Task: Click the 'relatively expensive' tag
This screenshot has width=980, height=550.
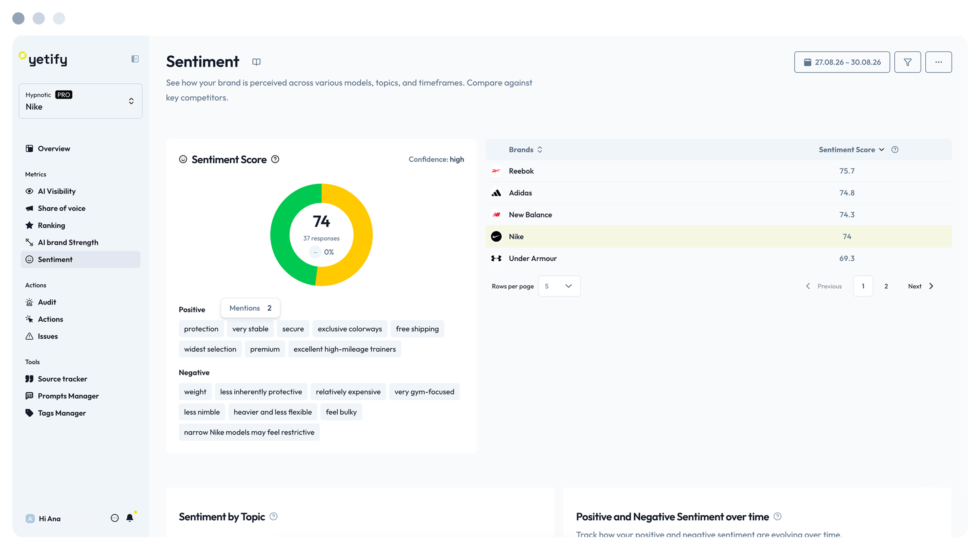Action: (x=348, y=391)
